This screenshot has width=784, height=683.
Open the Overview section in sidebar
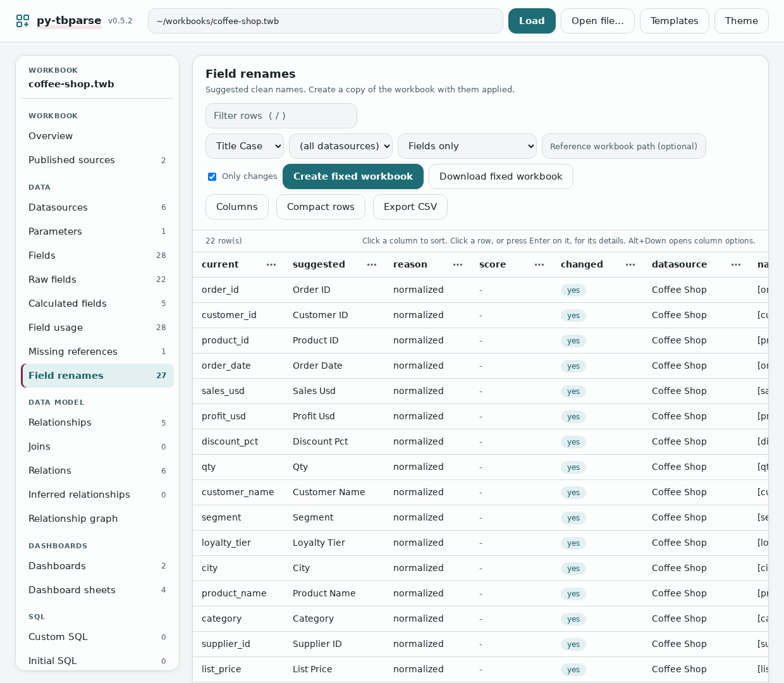coord(97,136)
